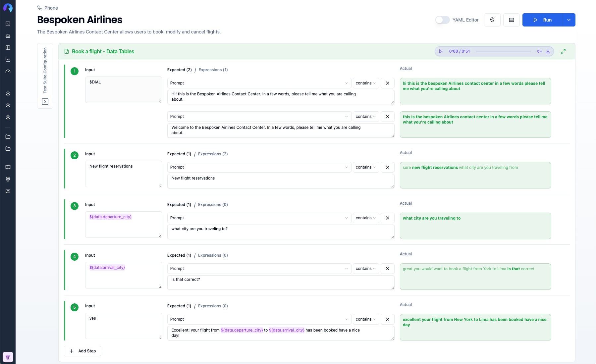596x364 pixels.
Task: Mute the audio player volume
Action: [539, 51]
